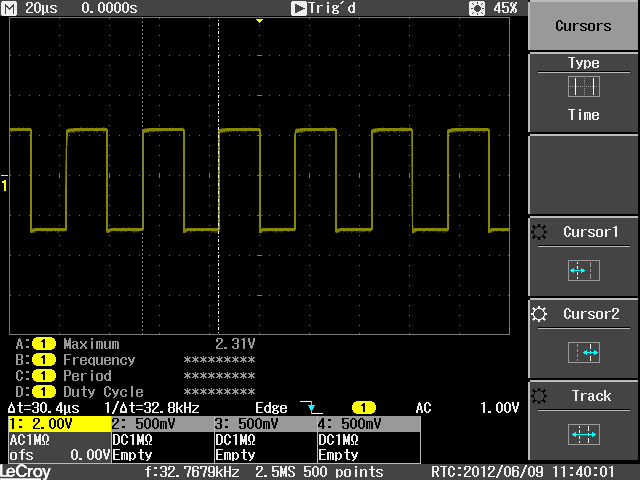
Task: Select channel 1 2.00V scale box
Action: click(60, 424)
